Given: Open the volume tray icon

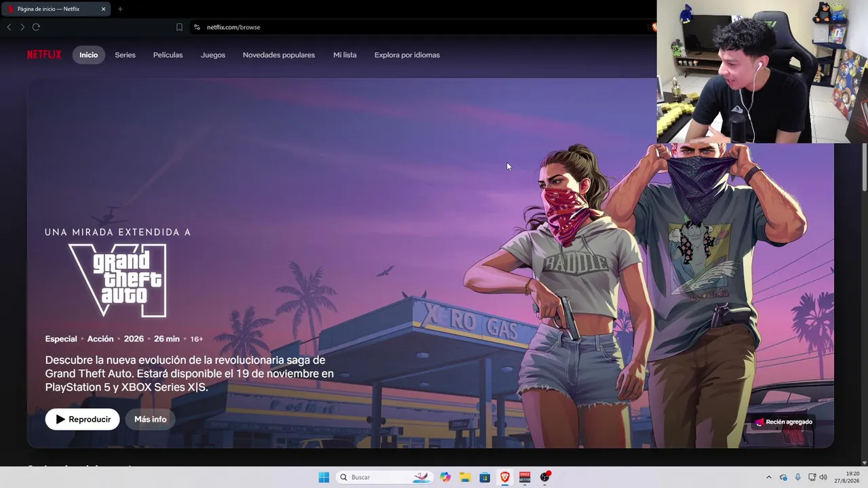Looking at the screenshot, I should 823,477.
